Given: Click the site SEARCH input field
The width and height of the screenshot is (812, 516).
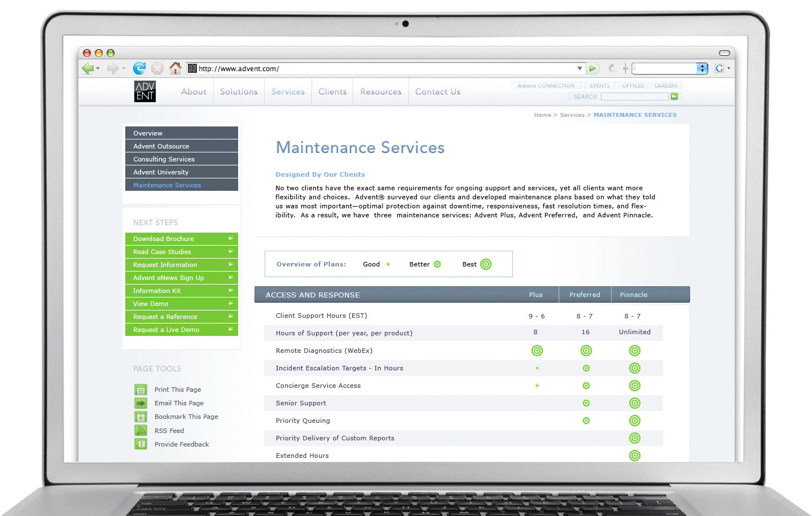Looking at the screenshot, I should [635, 97].
